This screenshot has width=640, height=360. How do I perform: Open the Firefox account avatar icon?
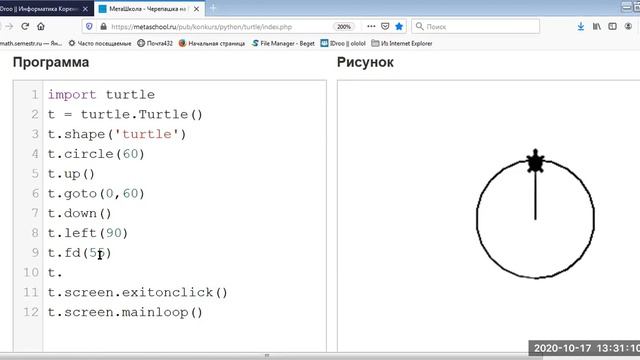628,27
